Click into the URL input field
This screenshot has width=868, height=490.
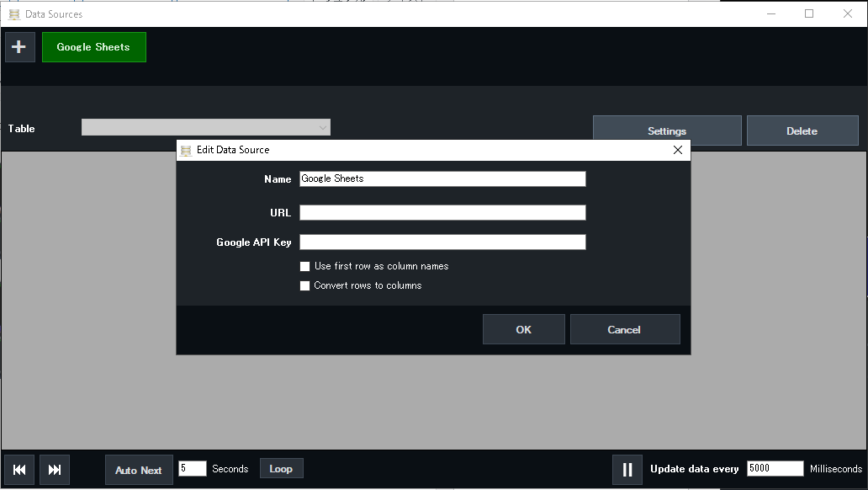pos(442,212)
